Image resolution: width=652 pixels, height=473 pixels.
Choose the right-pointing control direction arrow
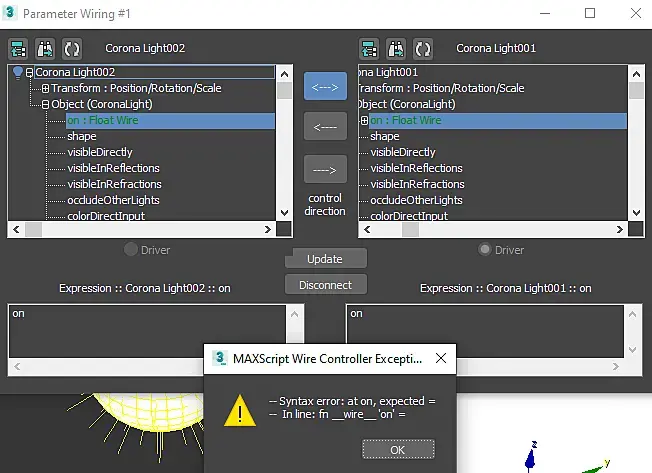click(325, 169)
